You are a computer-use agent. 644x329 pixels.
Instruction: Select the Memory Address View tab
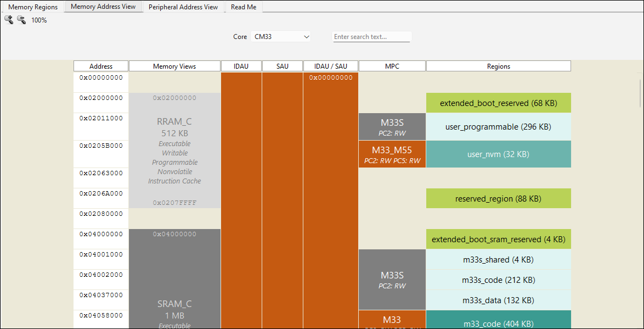coord(104,7)
